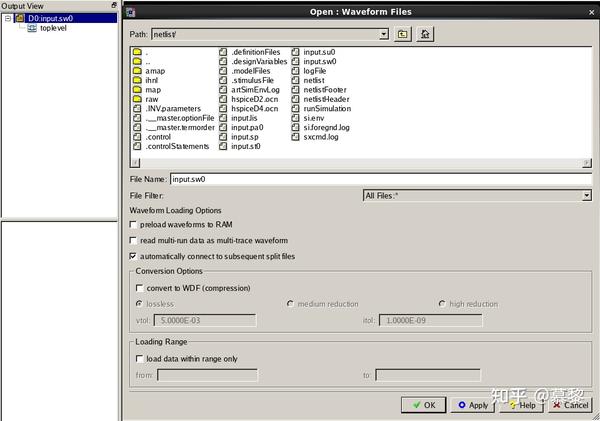The image size is (600, 421).
Task: Select the runSimulation file
Action: pyautogui.click(x=327, y=108)
